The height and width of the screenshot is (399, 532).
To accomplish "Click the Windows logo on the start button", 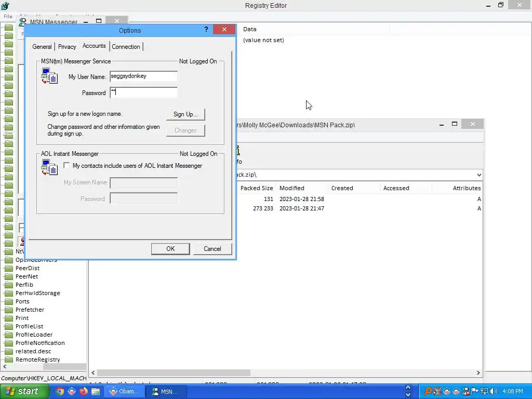I will pyautogui.click(x=9, y=392).
